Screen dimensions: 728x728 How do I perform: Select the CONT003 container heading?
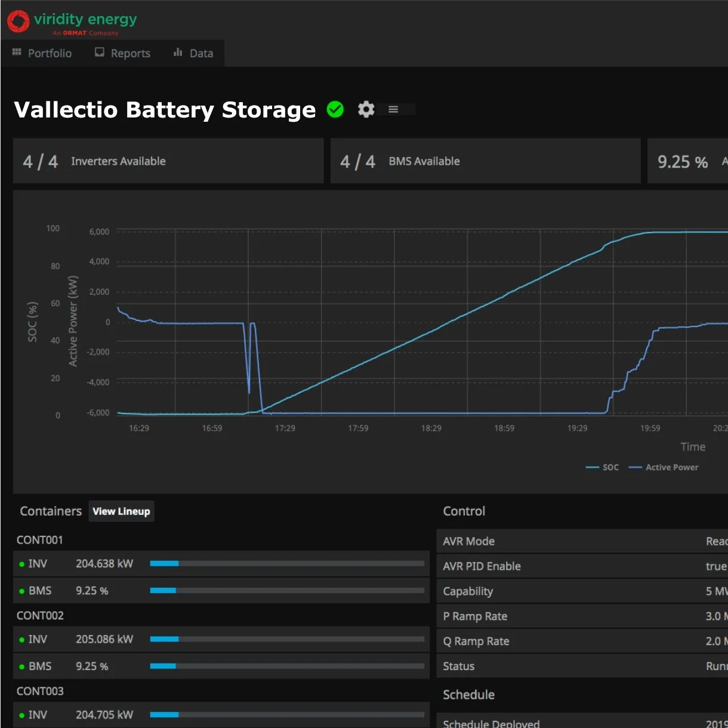coord(40,691)
